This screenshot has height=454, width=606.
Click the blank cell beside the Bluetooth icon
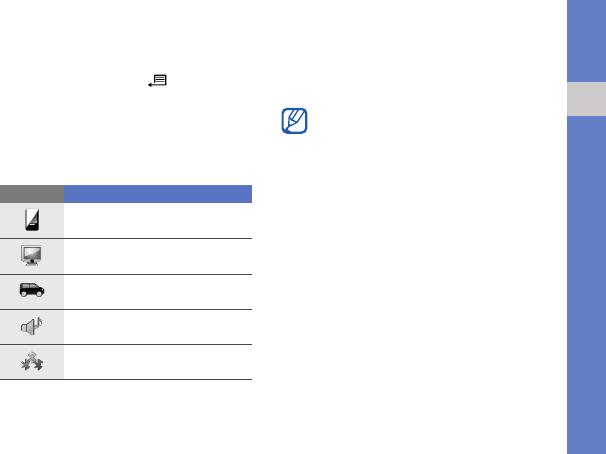[158, 362]
